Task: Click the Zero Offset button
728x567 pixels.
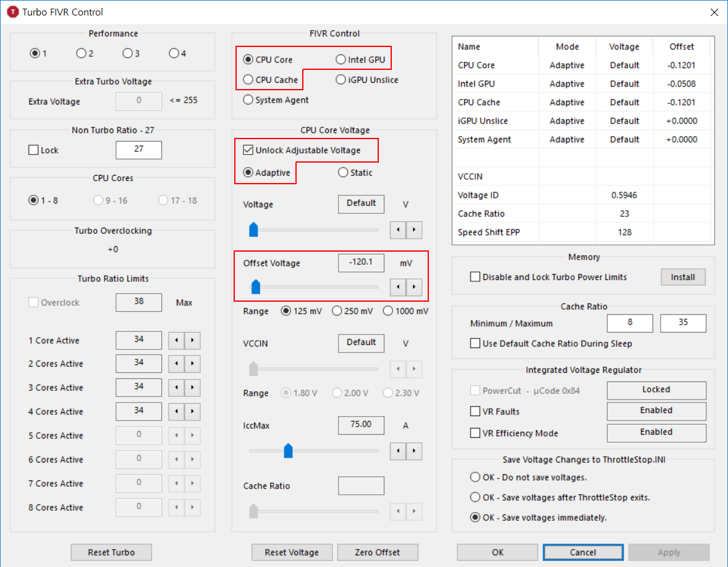Action: 378,552
